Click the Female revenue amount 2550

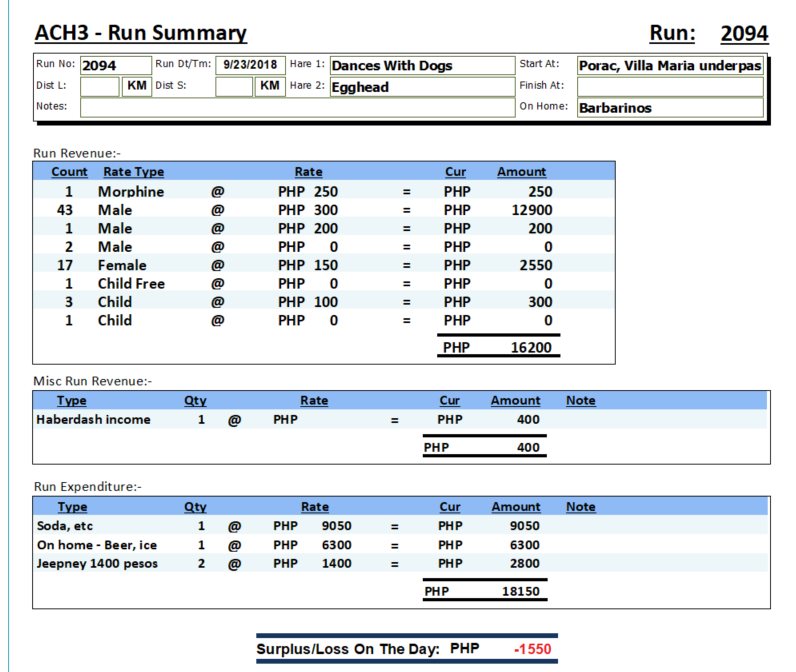click(528, 265)
